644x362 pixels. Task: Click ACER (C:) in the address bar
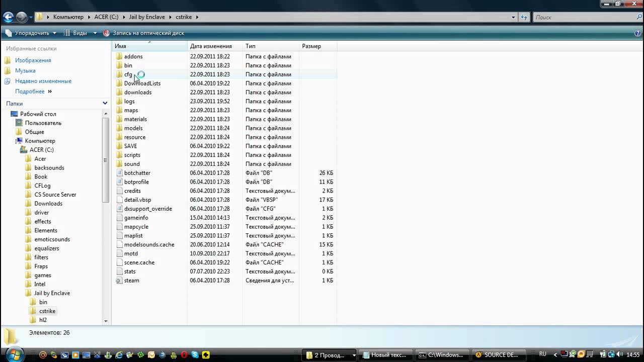[x=106, y=17]
